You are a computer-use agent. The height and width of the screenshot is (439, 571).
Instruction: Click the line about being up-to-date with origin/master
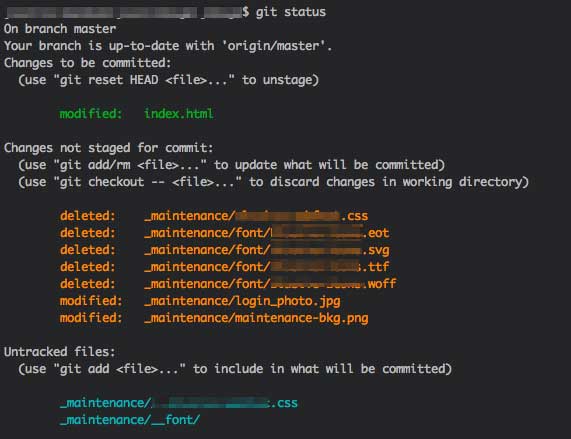[x=168, y=46]
